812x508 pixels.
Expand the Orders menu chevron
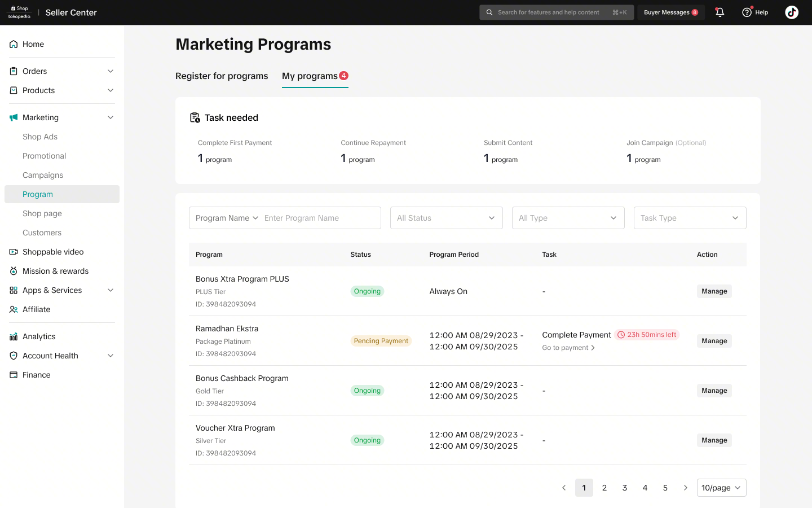point(111,71)
